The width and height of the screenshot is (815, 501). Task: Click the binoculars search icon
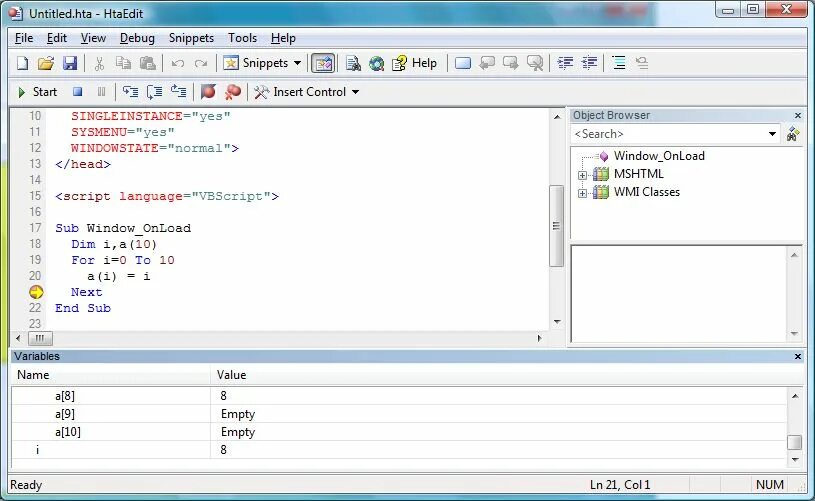tap(793, 134)
